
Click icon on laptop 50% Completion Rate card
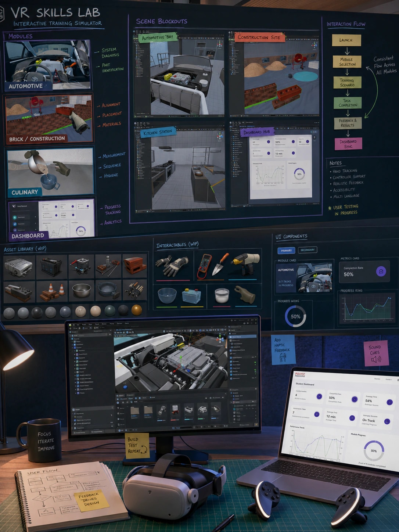(354, 399)
